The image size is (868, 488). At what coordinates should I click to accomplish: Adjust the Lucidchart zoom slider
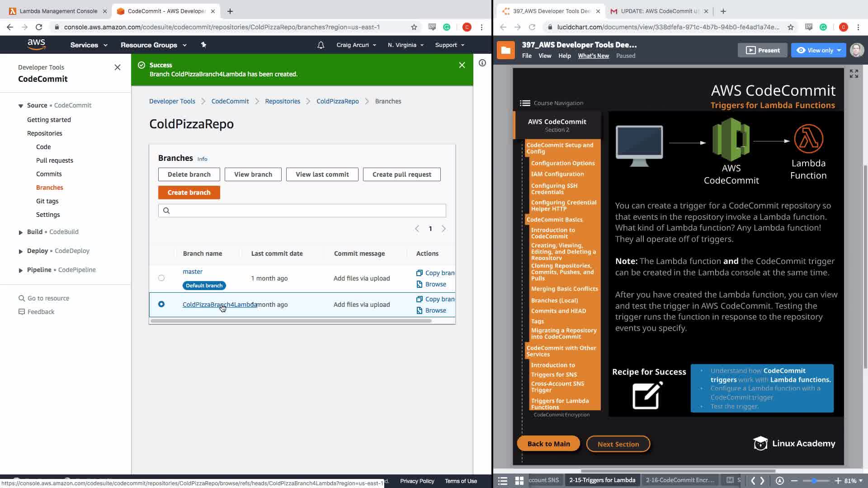click(x=814, y=481)
